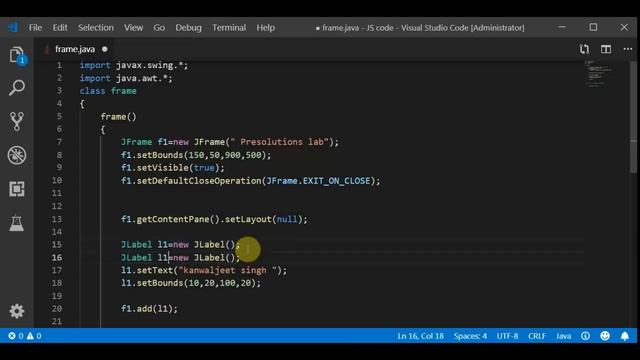Change indentation via Spaces: 4
This screenshot has width=640, height=360.
[470, 336]
